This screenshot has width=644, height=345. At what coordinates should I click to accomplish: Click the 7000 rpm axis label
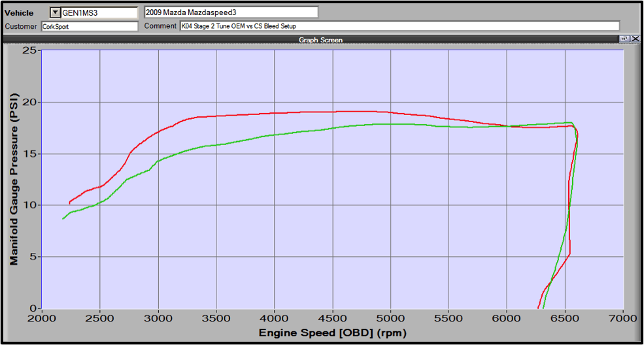coord(623,318)
